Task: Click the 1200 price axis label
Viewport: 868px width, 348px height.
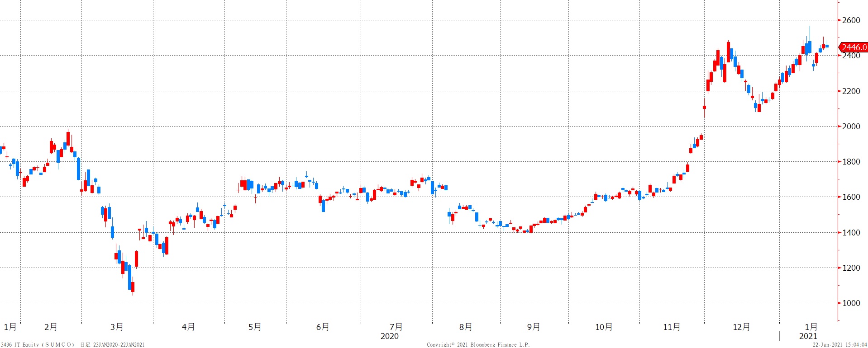Action: 851,268
